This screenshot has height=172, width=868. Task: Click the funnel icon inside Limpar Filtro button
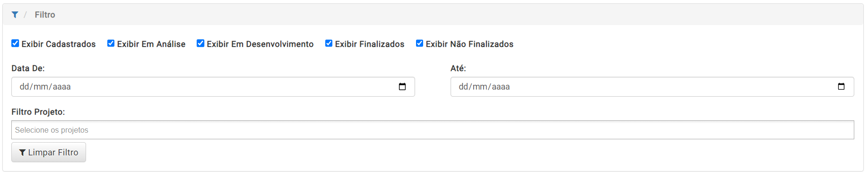(22, 153)
